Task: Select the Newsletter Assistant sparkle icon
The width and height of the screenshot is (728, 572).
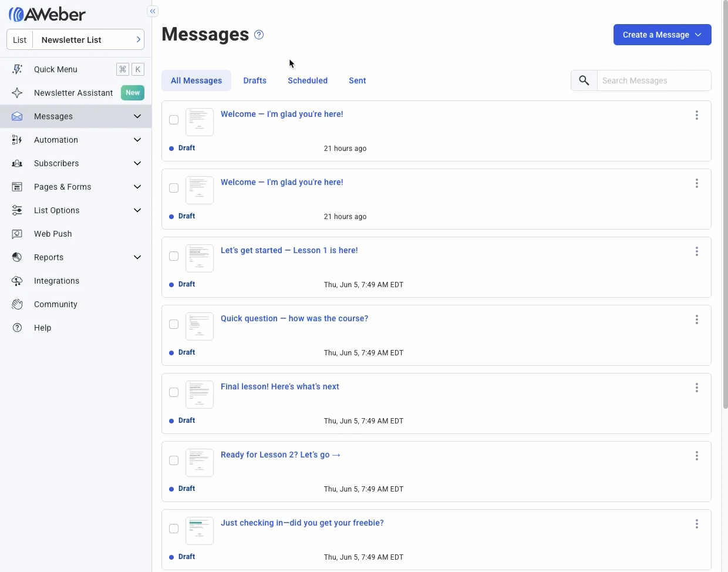Action: click(18, 93)
